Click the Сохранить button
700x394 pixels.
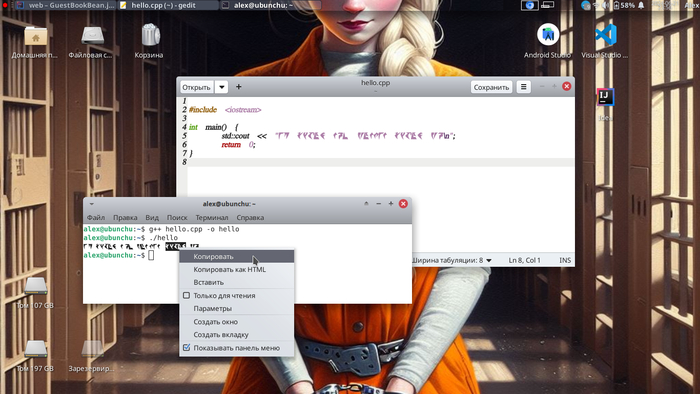[x=491, y=87]
